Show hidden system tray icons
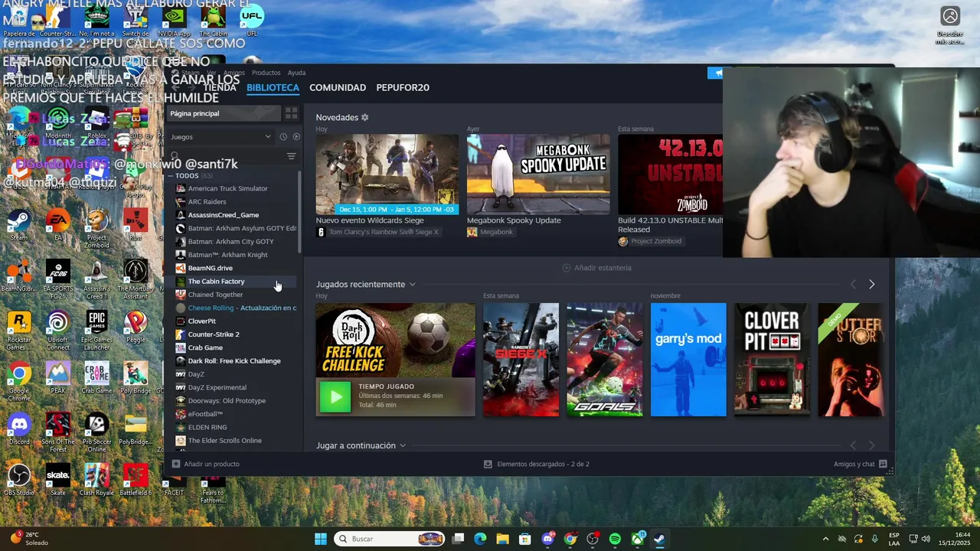 tap(825, 539)
